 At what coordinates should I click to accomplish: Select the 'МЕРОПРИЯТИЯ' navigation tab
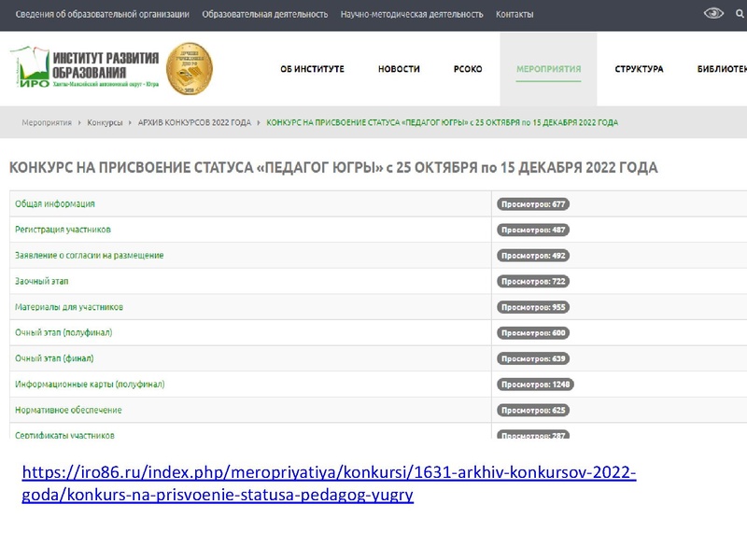coord(548,69)
